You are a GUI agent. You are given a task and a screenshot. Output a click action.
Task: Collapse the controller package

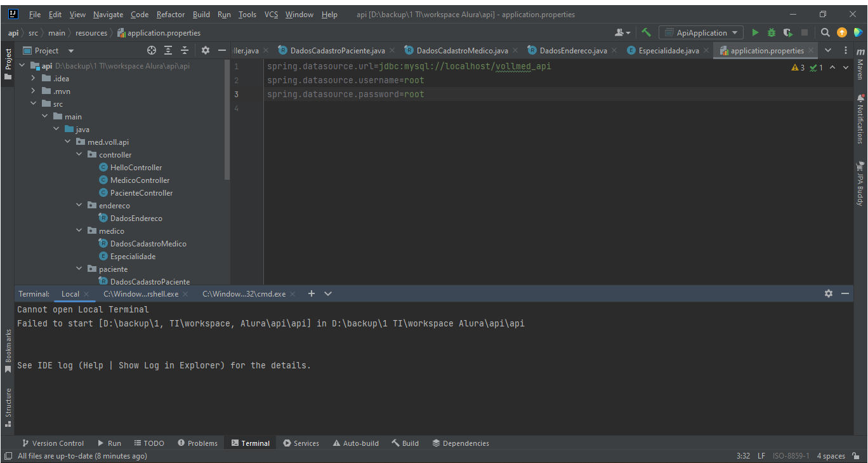point(79,154)
